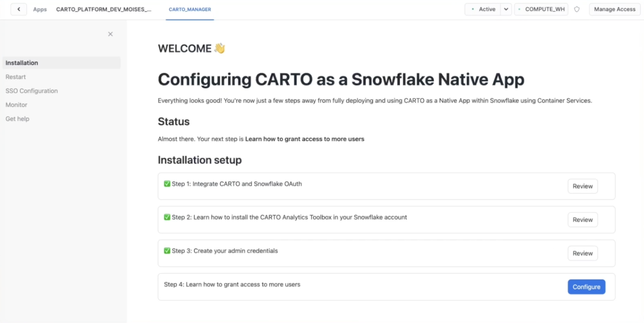Open the COMPUTE_WH warehouse selector
This screenshot has height=323, width=644.
coord(541,9)
